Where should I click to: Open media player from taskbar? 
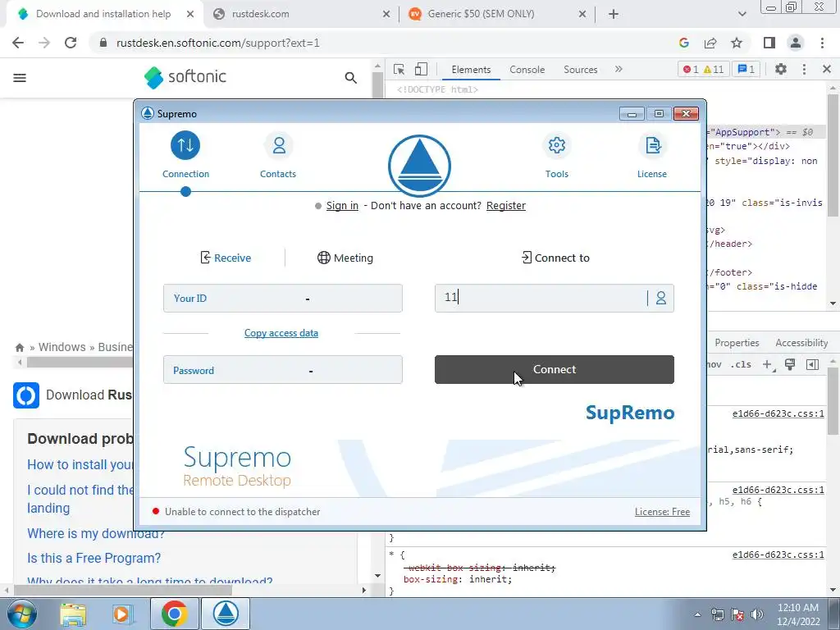pos(123,614)
